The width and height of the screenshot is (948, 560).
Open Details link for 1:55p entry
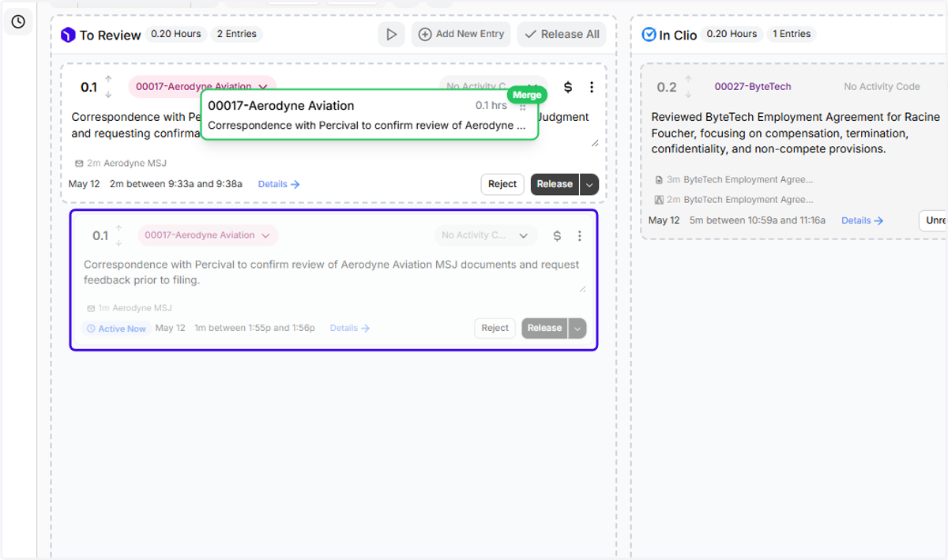[x=350, y=328]
